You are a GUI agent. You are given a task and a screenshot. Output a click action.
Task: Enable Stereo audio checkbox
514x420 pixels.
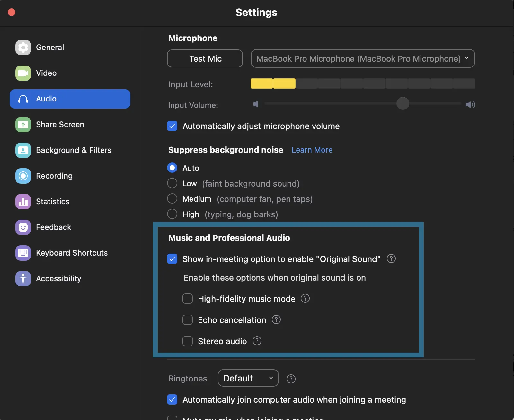coord(188,341)
